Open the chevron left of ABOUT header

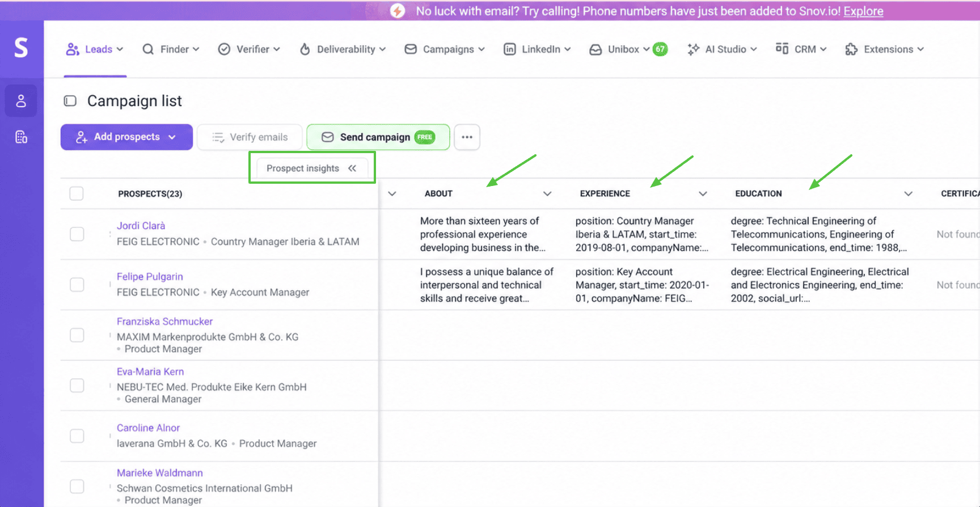(x=392, y=194)
